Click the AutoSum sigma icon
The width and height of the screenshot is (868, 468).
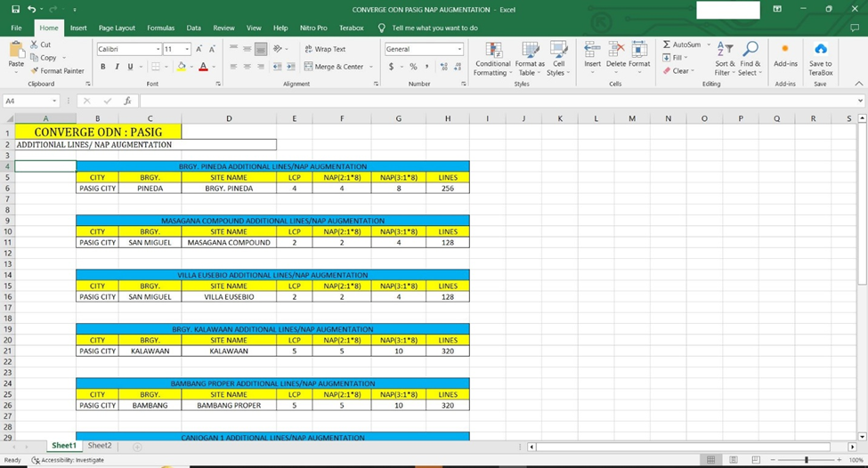coord(667,44)
